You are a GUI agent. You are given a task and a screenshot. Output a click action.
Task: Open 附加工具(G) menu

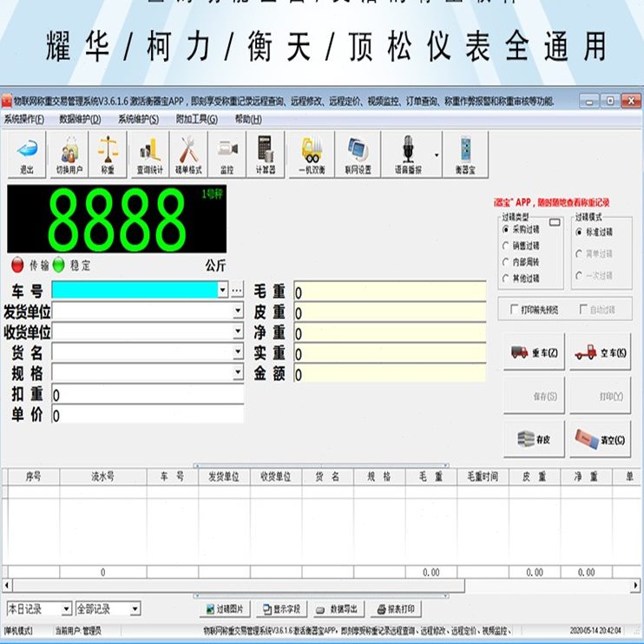tap(197, 119)
